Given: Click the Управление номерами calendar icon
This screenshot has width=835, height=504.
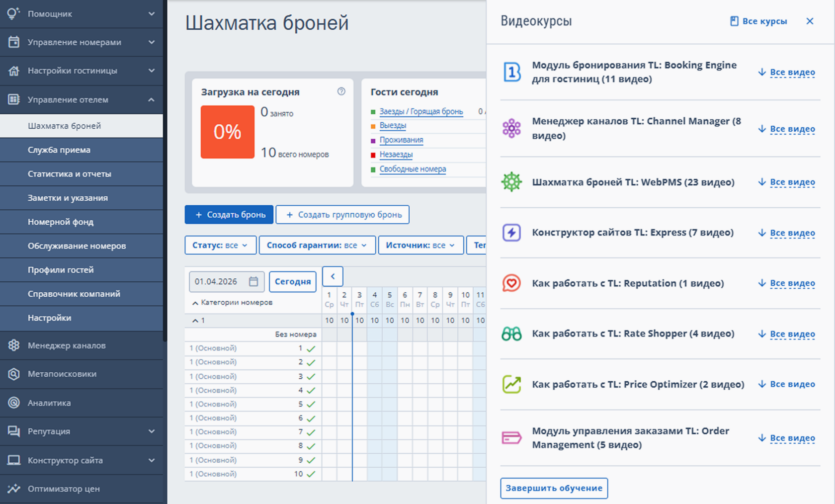Looking at the screenshot, I should click(14, 42).
